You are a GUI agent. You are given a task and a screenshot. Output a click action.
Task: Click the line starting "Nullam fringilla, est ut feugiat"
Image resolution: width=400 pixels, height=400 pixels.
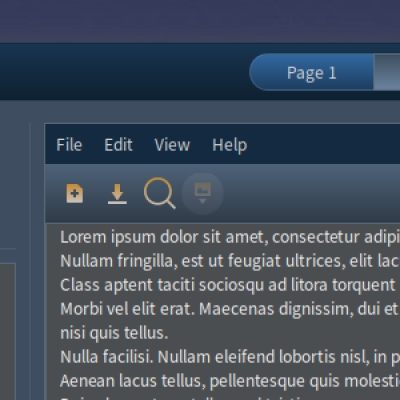tap(230, 261)
